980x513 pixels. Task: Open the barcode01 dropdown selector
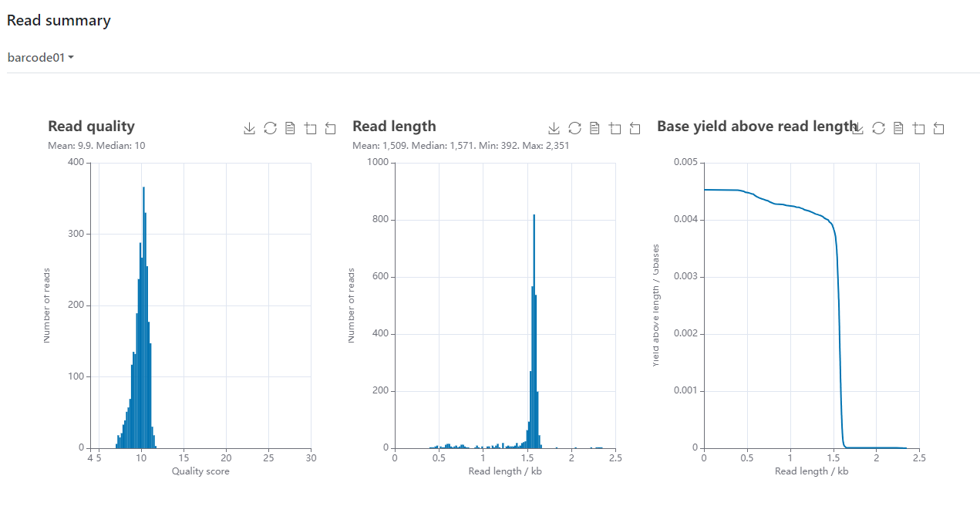coord(40,57)
